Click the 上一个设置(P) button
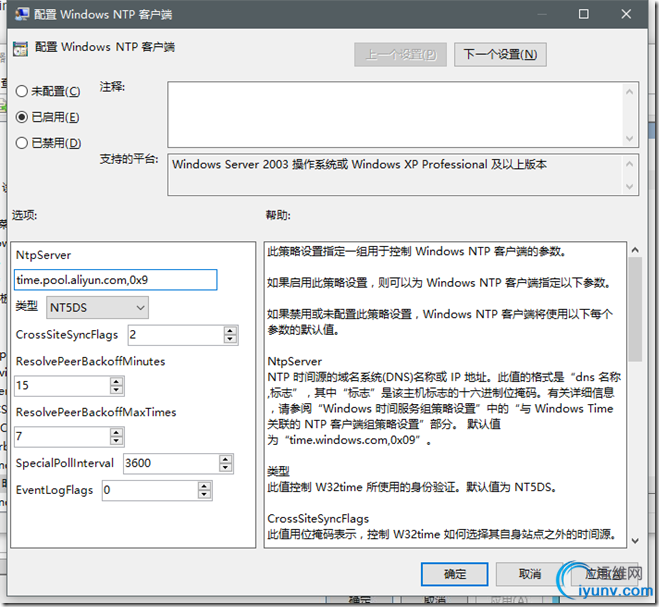The height and width of the screenshot is (607, 659). coord(401,54)
